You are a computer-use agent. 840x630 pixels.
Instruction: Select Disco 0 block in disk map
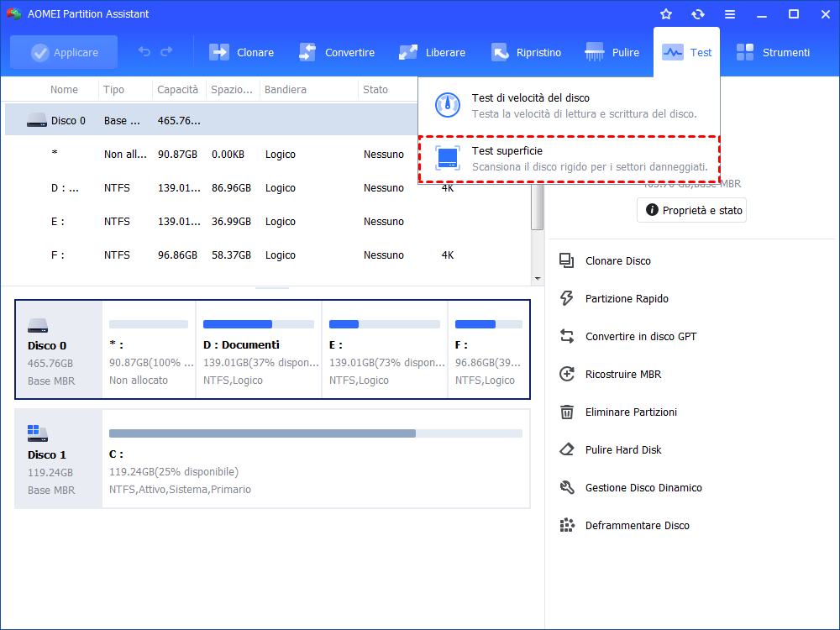[59, 349]
